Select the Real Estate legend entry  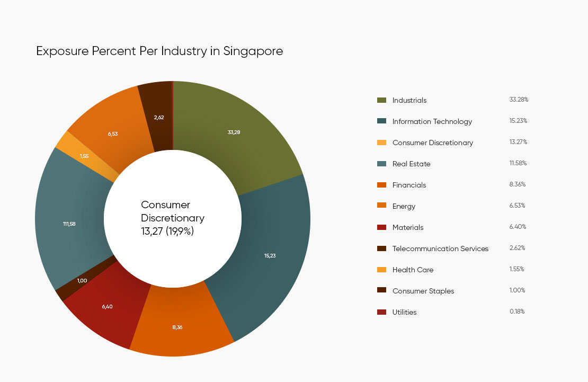[411, 164]
